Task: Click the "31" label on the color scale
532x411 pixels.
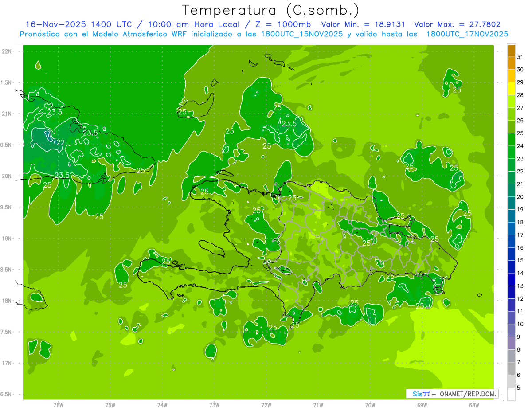Action: pyautogui.click(x=520, y=57)
